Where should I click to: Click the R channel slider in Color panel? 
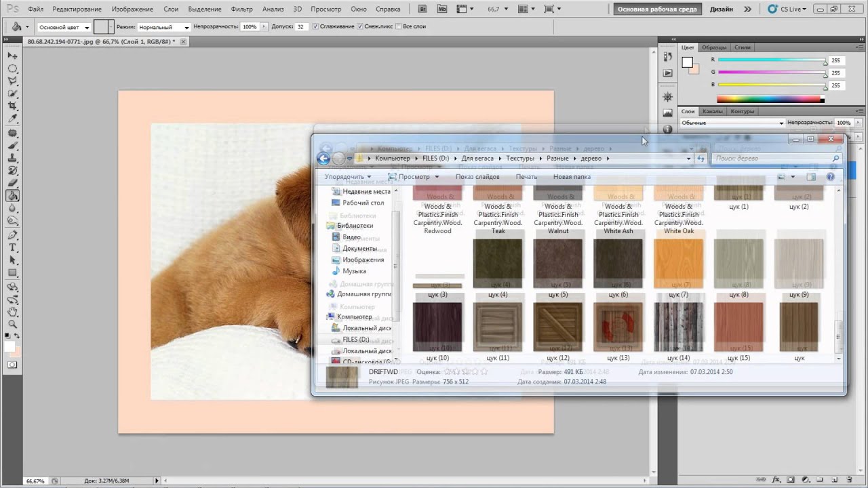coord(772,60)
